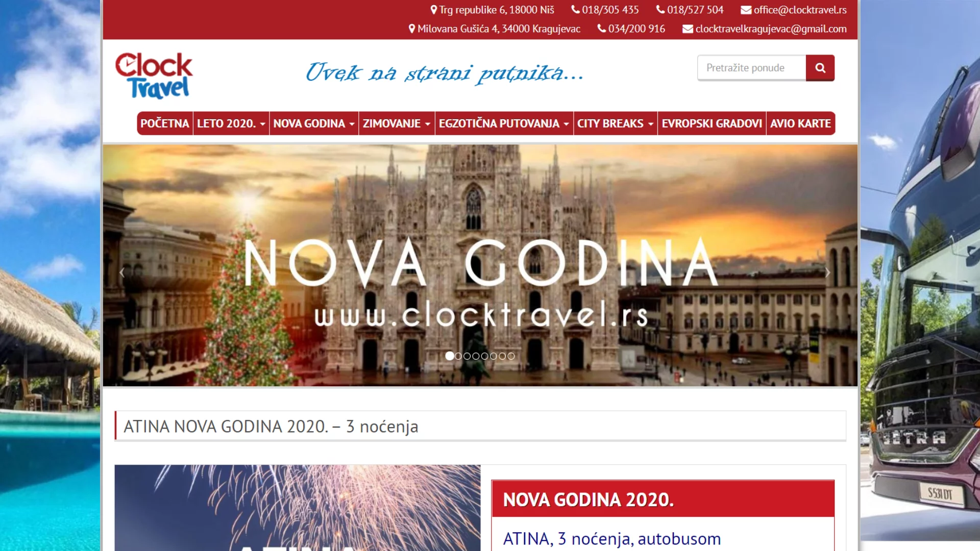Viewport: 980px width, 551px height.
Task: Click the envelope icon beside office@clocktravel.rs
Action: (x=746, y=10)
